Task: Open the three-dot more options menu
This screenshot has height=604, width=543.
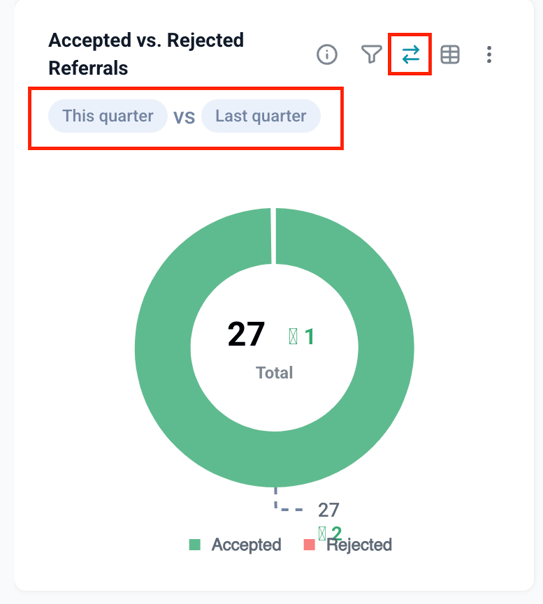Action: 489,54
